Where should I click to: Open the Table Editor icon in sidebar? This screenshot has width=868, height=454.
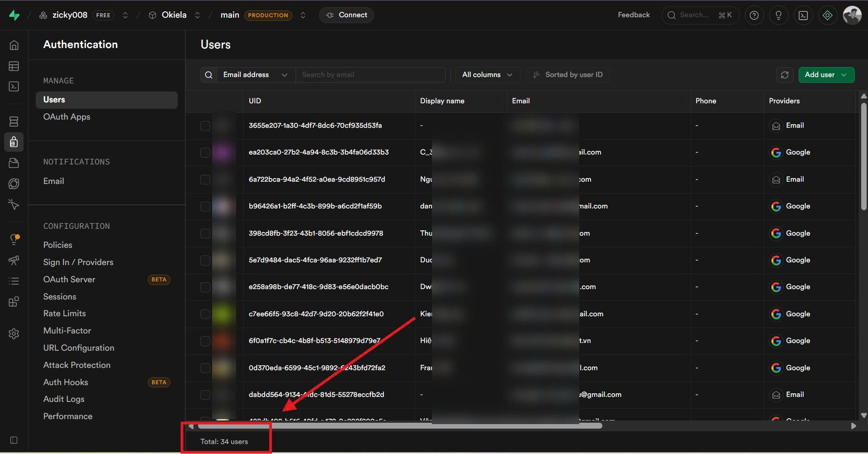14,66
